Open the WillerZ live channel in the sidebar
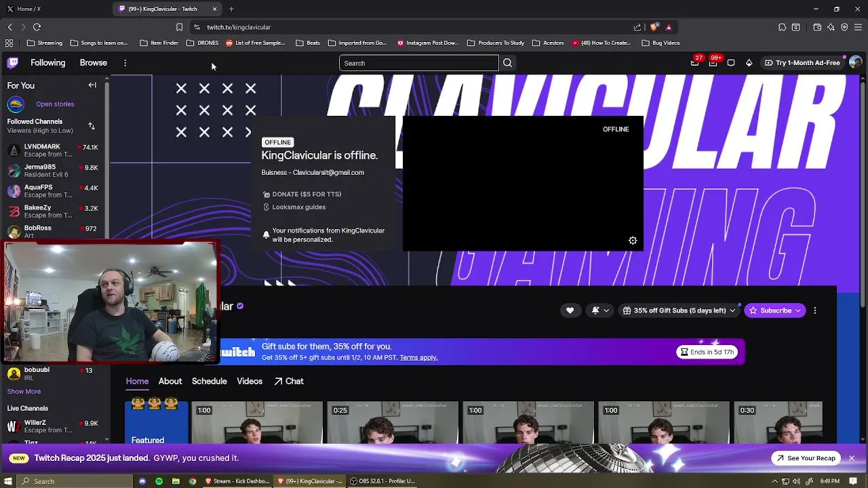 (53, 426)
